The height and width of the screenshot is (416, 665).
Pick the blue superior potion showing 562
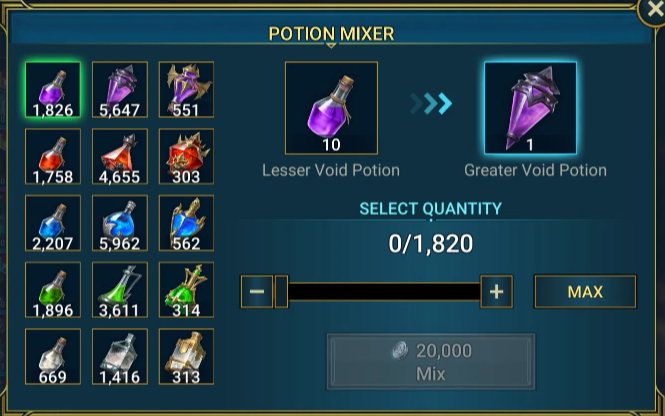click(x=186, y=223)
